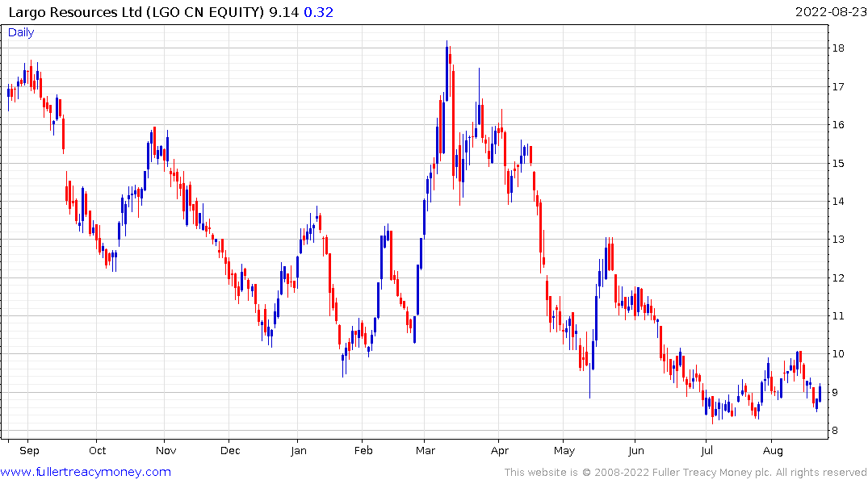This screenshot has height=484, width=868.
Task: Click the May month axis label
Action: coord(564,450)
